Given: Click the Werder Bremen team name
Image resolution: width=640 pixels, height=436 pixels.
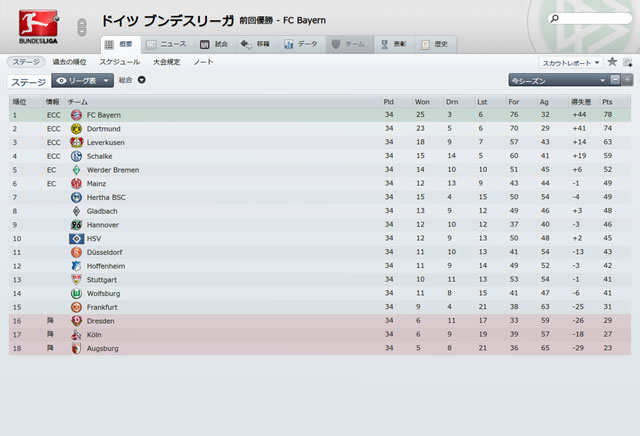Looking at the screenshot, I should tap(113, 170).
